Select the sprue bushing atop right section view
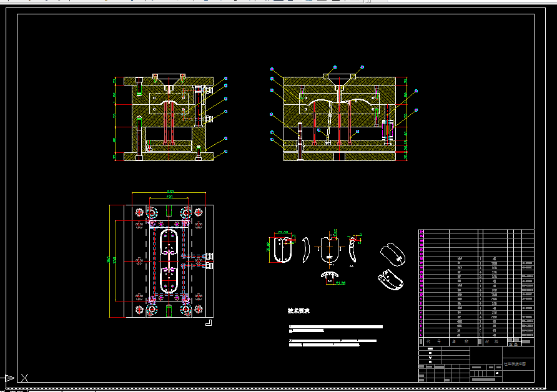This screenshot has height=392, width=557. (x=339, y=81)
